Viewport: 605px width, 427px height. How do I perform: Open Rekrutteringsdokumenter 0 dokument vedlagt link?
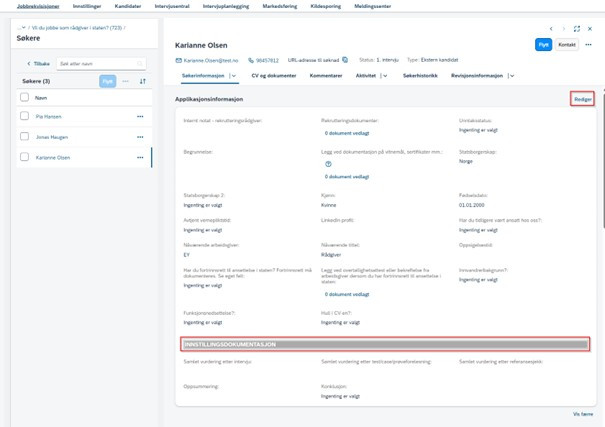pos(347,133)
